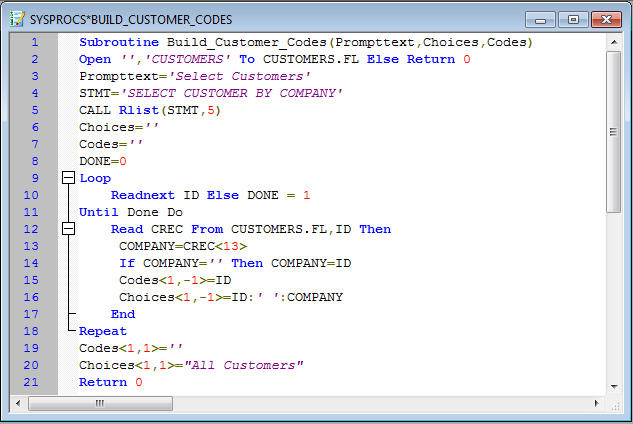Click the SYSPROCS document icon in title bar
The height and width of the screenshot is (424, 633).
(17, 19)
